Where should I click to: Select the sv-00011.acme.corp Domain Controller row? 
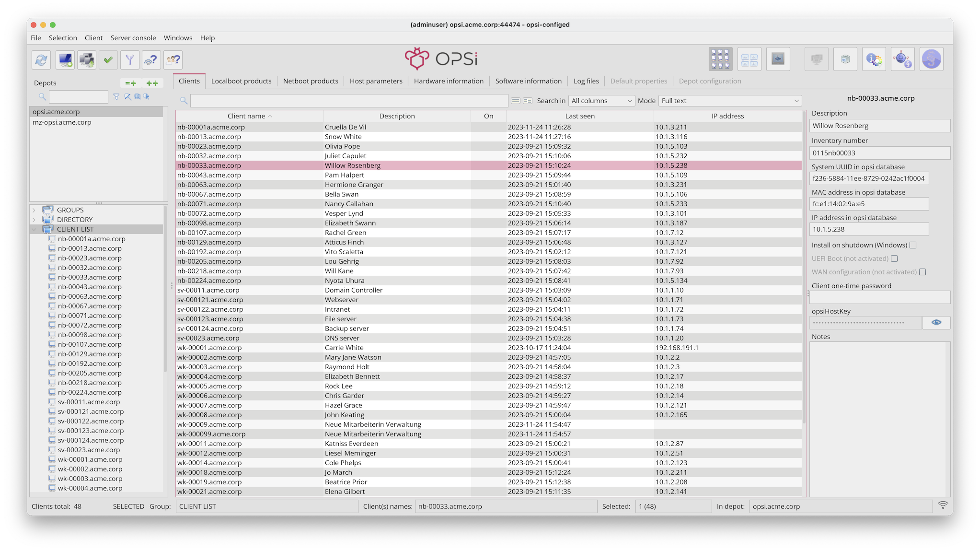point(489,290)
